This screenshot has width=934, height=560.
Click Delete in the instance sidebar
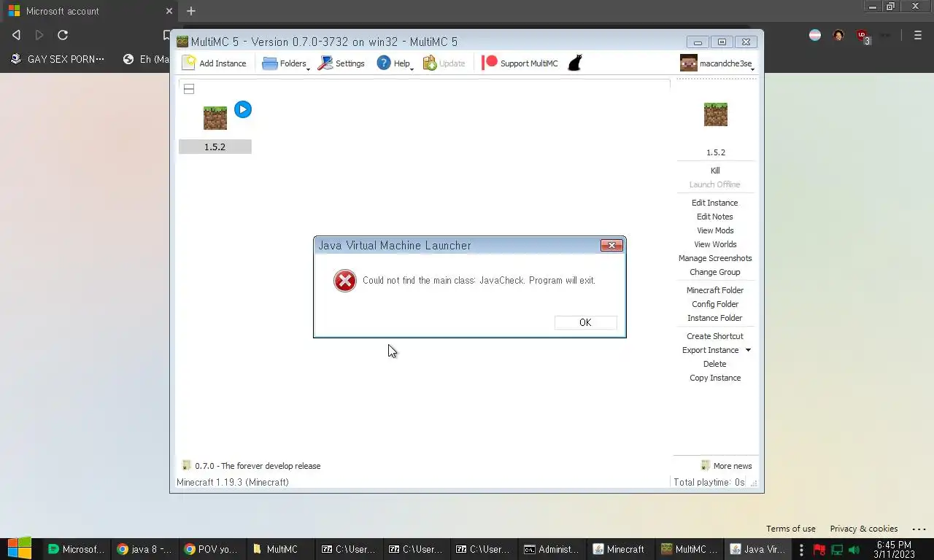[x=715, y=364]
